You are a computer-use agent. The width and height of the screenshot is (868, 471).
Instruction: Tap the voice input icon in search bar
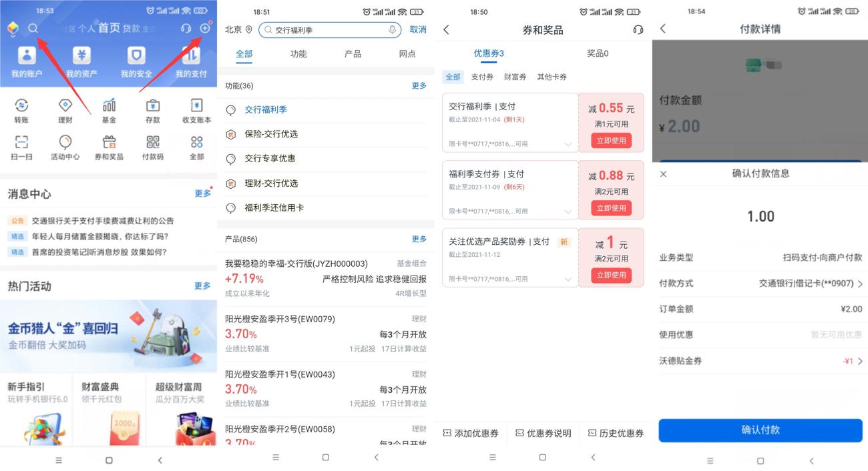pyautogui.click(x=393, y=29)
